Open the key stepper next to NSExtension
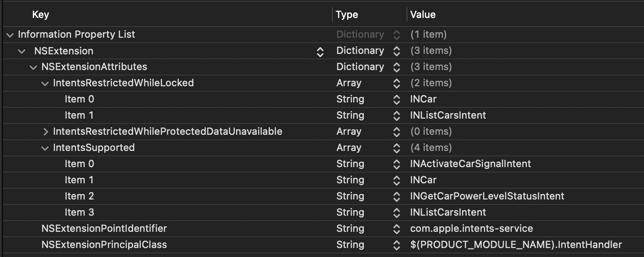The width and height of the screenshot is (644, 257). click(x=320, y=51)
